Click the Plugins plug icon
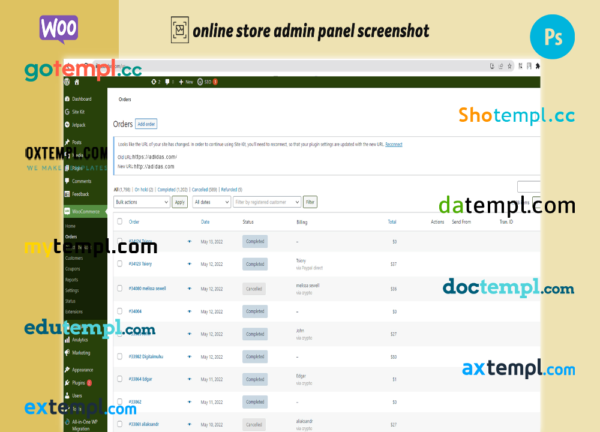 click(67, 383)
